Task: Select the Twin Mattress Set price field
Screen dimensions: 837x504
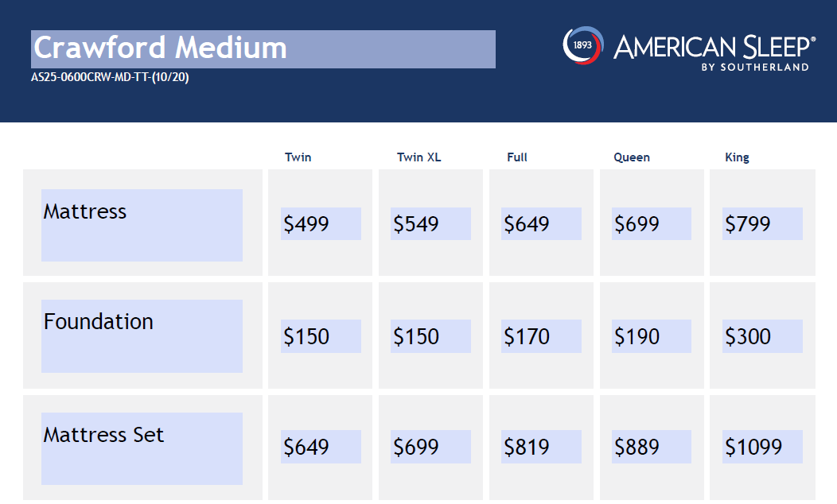Action: tap(321, 447)
